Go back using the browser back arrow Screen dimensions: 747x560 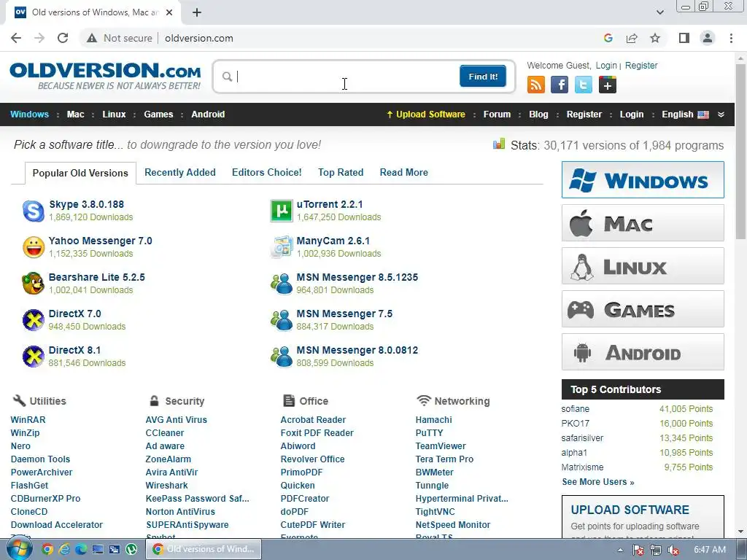coord(16,38)
